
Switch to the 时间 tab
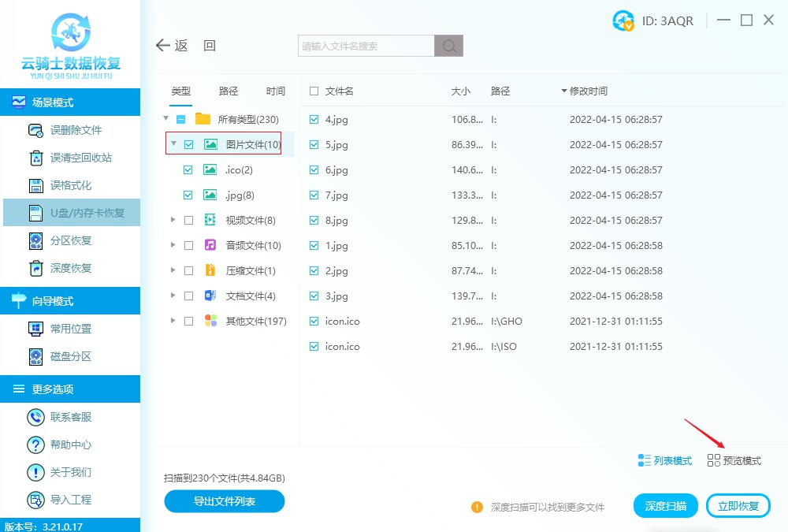276,91
